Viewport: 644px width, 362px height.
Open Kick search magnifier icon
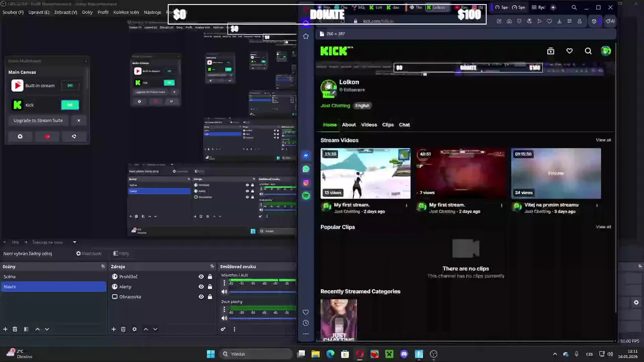pyautogui.click(x=588, y=51)
